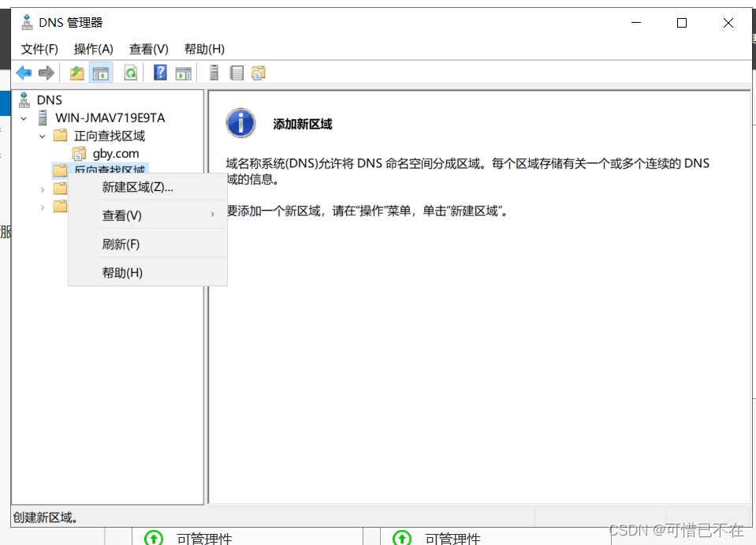Choose 刷新(F) from context menu
756x545 pixels.
pyautogui.click(x=147, y=244)
